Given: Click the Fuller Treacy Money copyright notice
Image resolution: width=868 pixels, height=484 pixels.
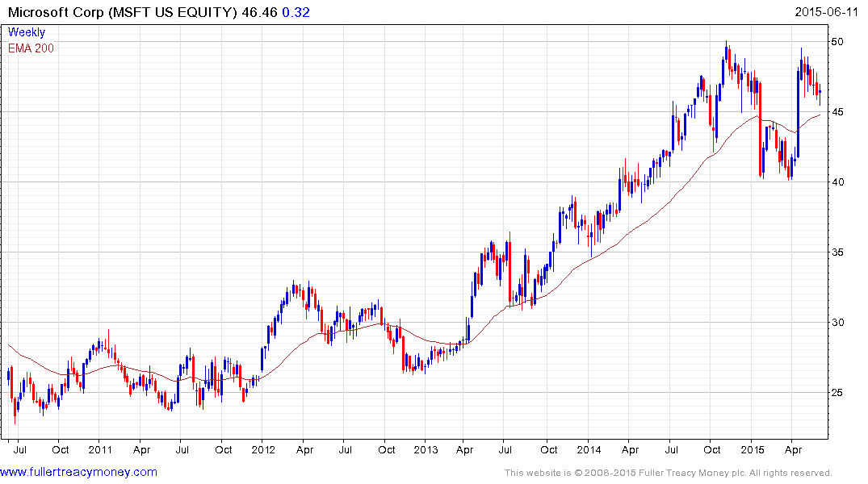Looking at the screenshot, I should click(668, 473).
